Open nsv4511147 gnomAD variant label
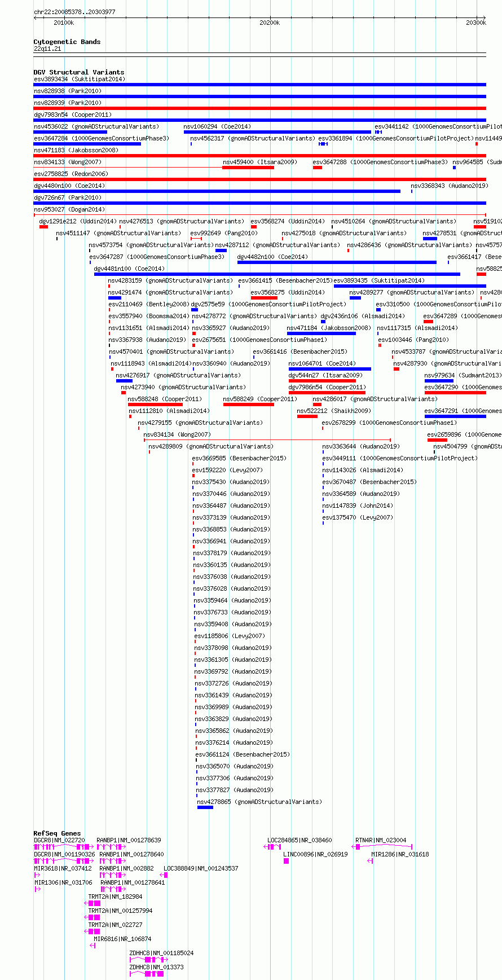 click(x=119, y=233)
